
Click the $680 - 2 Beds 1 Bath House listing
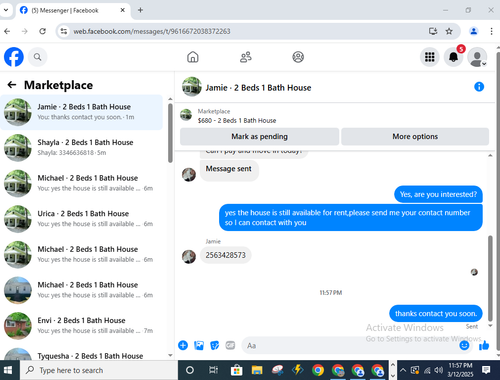click(x=237, y=120)
